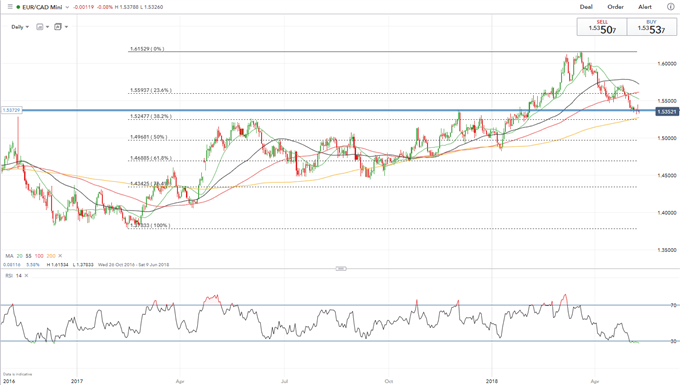Viewport: 680px width, 385px height.
Task: Click the 1.35000 price axis label
Action: (x=667, y=250)
